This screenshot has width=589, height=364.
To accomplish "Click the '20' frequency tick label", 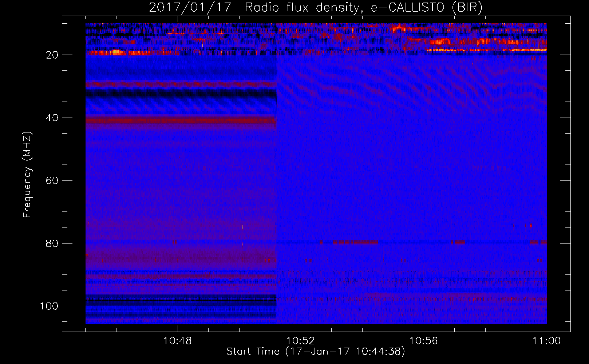I will point(52,55).
